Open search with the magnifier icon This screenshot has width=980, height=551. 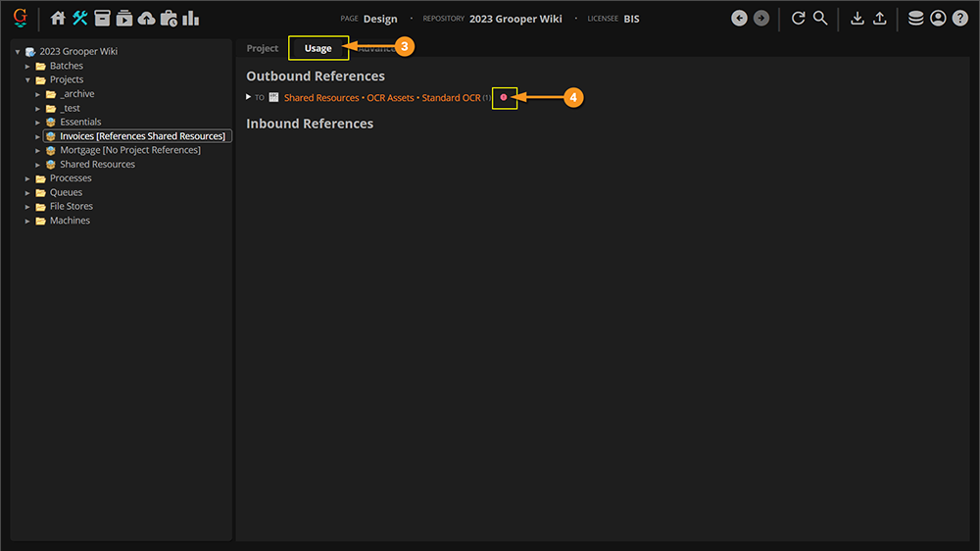coord(820,18)
